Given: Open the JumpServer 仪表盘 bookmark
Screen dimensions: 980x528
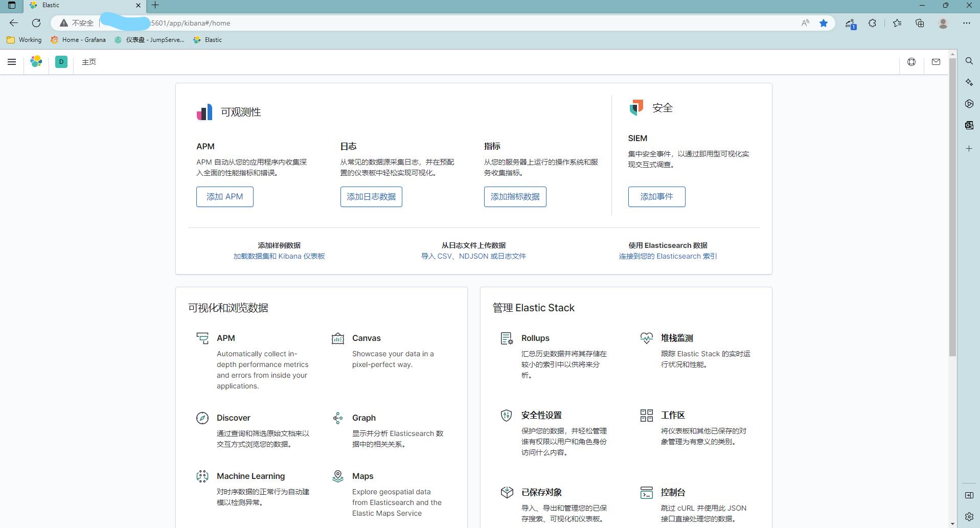Looking at the screenshot, I should point(149,40).
